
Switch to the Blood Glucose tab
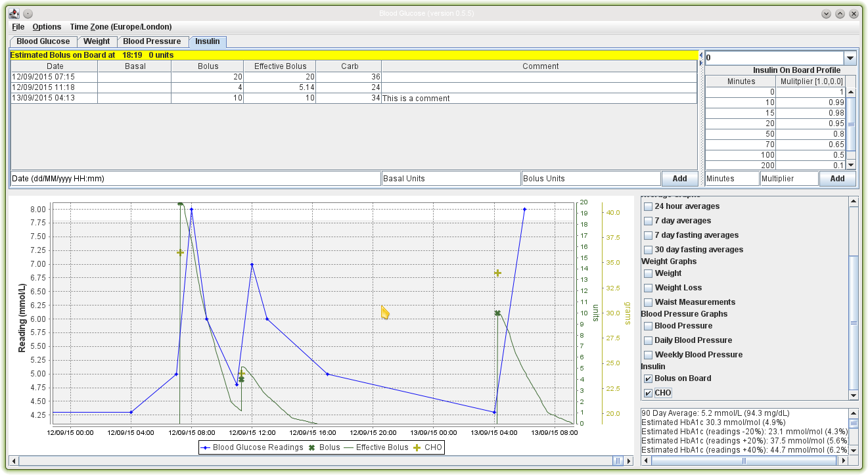point(43,41)
